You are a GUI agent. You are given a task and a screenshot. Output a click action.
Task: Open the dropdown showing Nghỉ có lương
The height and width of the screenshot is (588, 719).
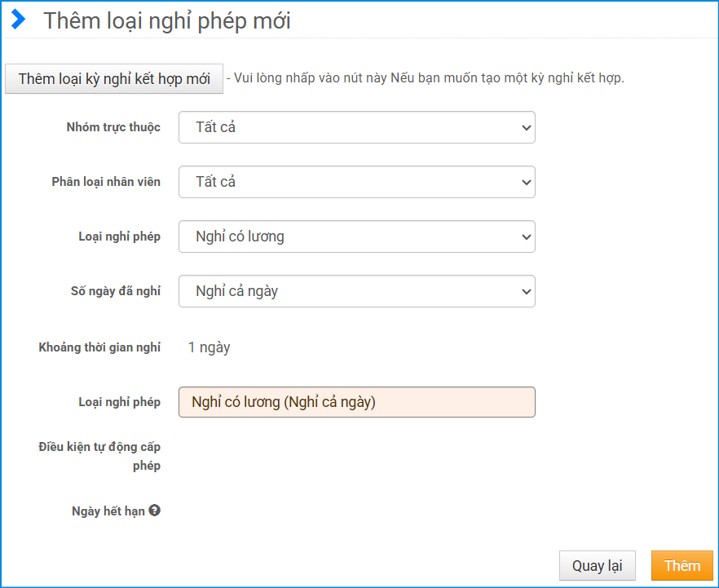(x=356, y=237)
